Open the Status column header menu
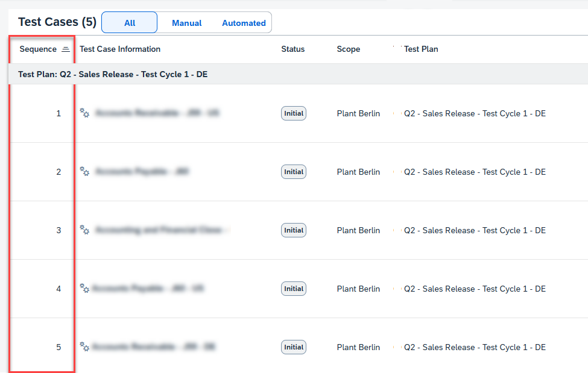The width and height of the screenshot is (588, 373). 292,49
